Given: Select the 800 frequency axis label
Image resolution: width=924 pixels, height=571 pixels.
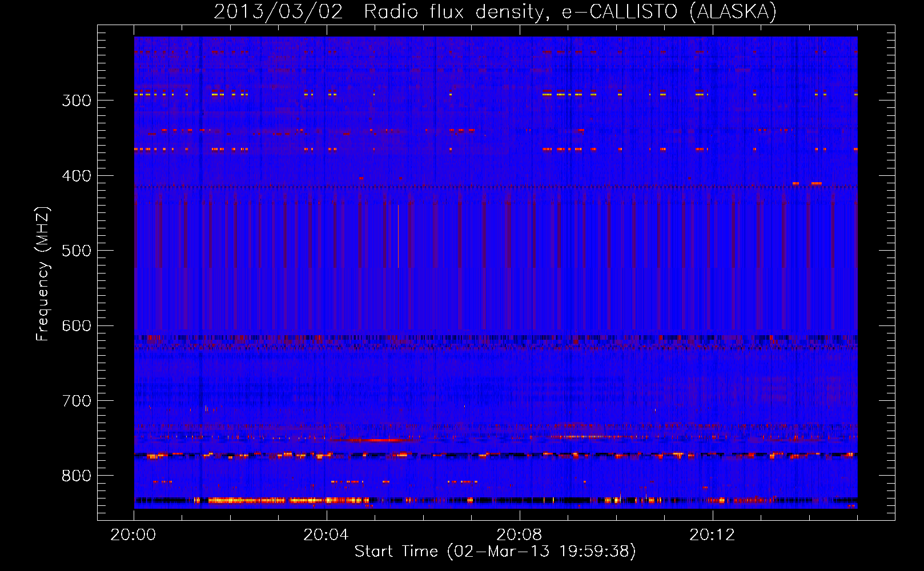Looking at the screenshot, I should [77, 476].
